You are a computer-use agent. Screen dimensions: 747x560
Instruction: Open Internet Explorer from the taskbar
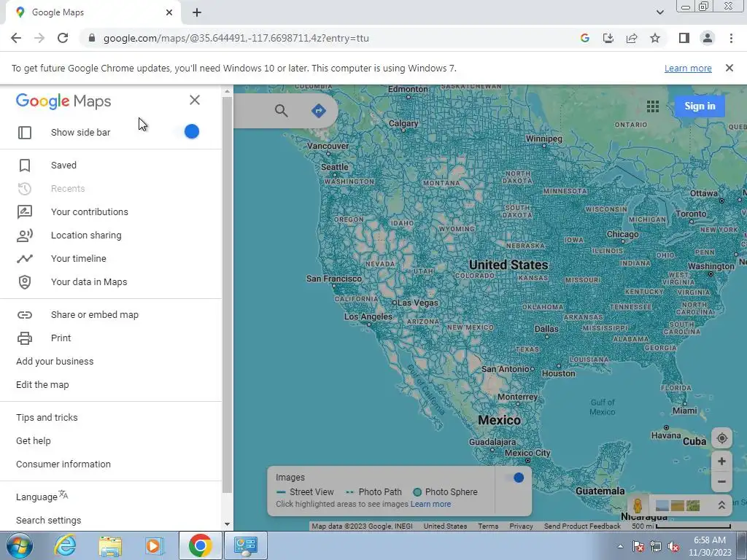pyautogui.click(x=65, y=545)
